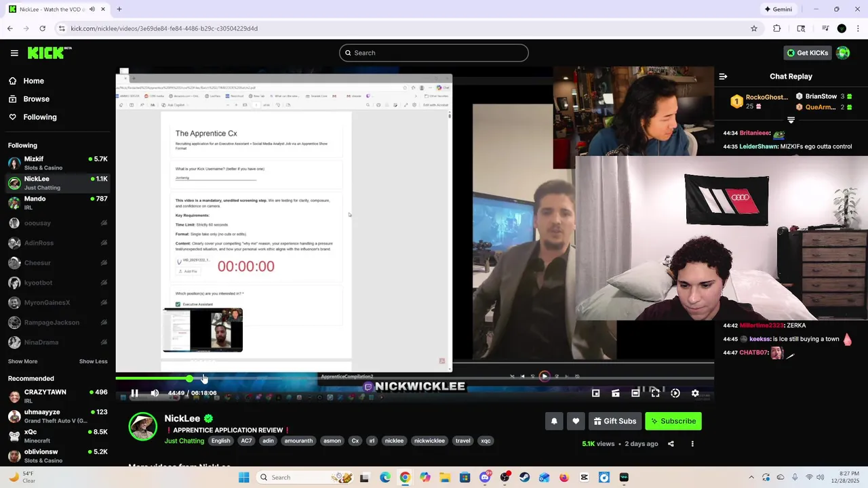Open the Chrome extensions menu
Viewport: 868px width, 488px height.
777,28
